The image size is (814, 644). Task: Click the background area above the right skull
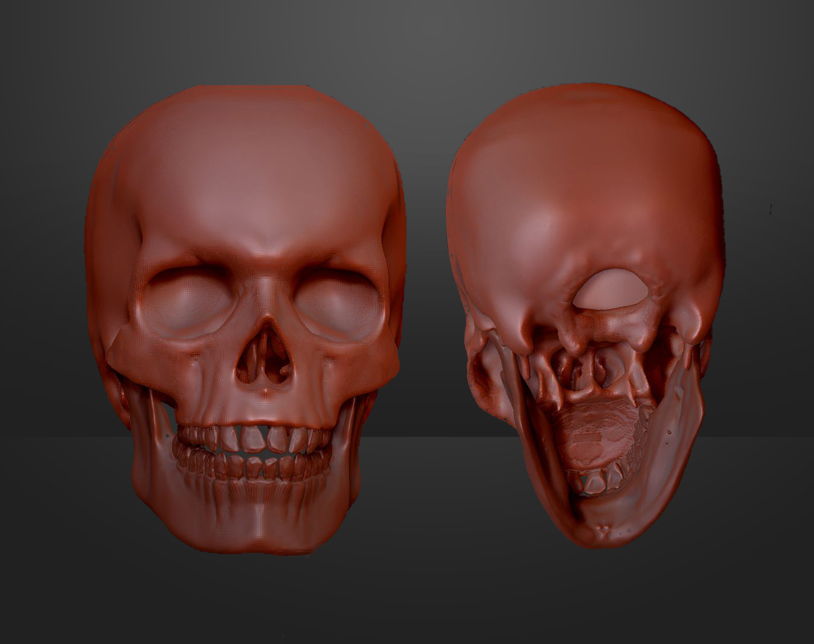coord(602,42)
